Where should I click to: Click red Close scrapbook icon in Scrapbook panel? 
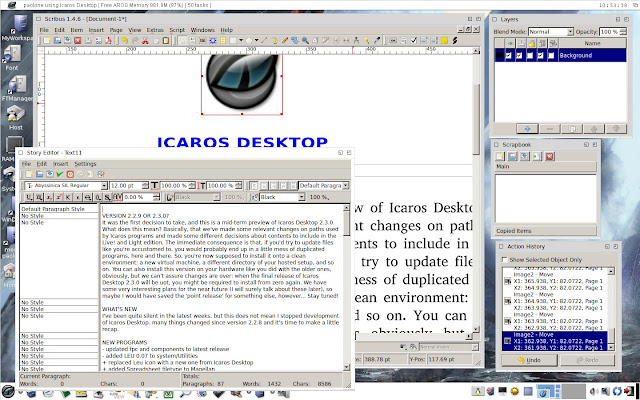point(549,156)
